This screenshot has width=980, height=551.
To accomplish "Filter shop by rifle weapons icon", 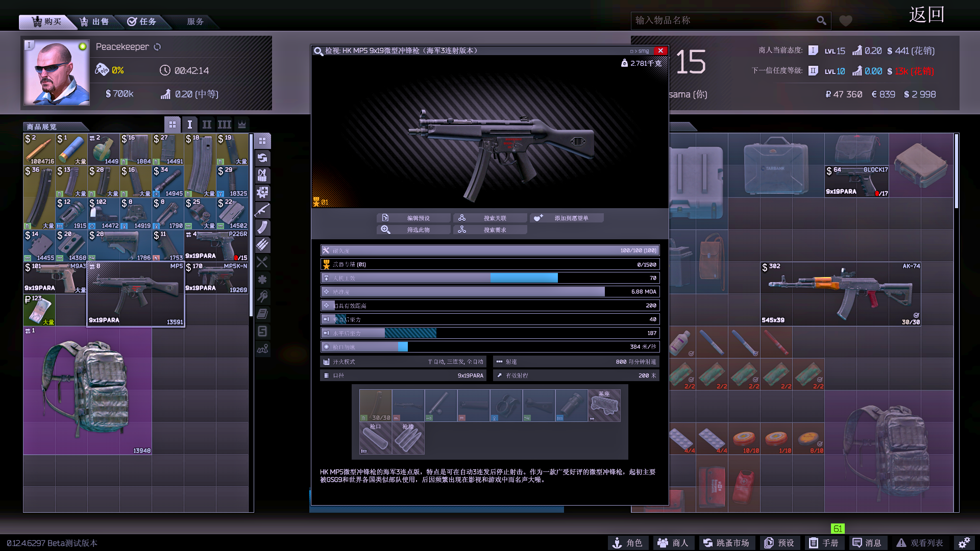I will [x=262, y=210].
